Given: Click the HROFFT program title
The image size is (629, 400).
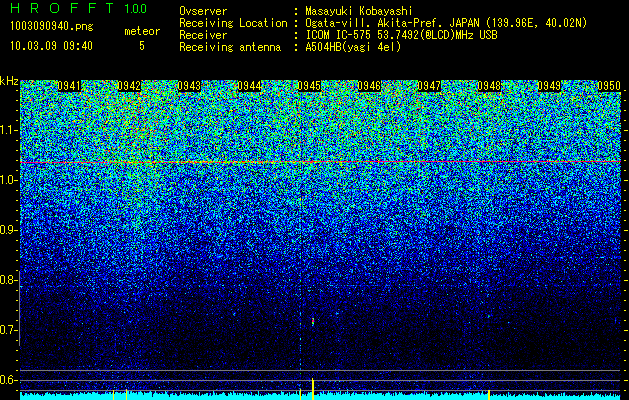Looking at the screenshot, I should [x=62, y=8].
